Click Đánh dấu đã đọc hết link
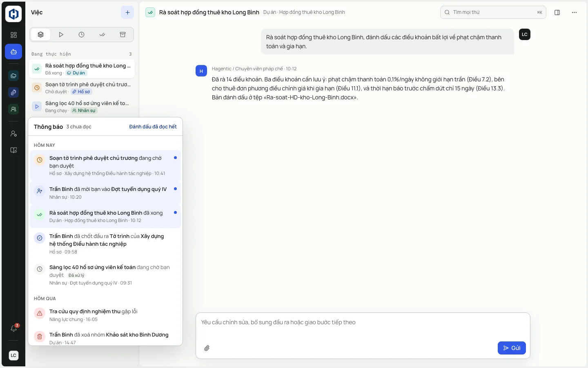Screen dimensions: 588x368 [153, 127]
